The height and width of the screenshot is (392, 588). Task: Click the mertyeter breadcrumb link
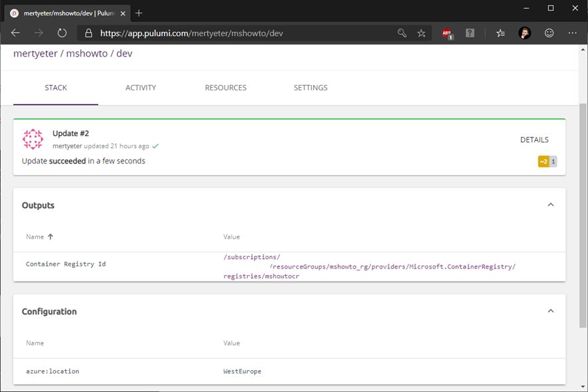(35, 54)
